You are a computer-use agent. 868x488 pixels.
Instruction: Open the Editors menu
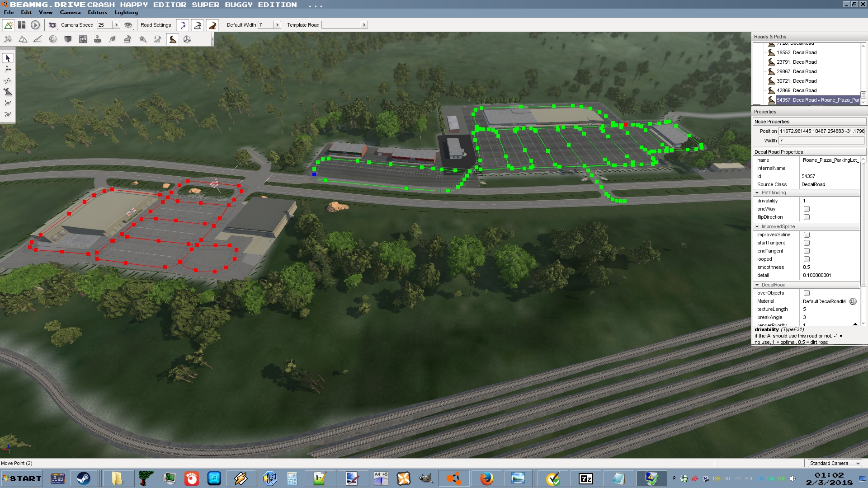tap(98, 12)
